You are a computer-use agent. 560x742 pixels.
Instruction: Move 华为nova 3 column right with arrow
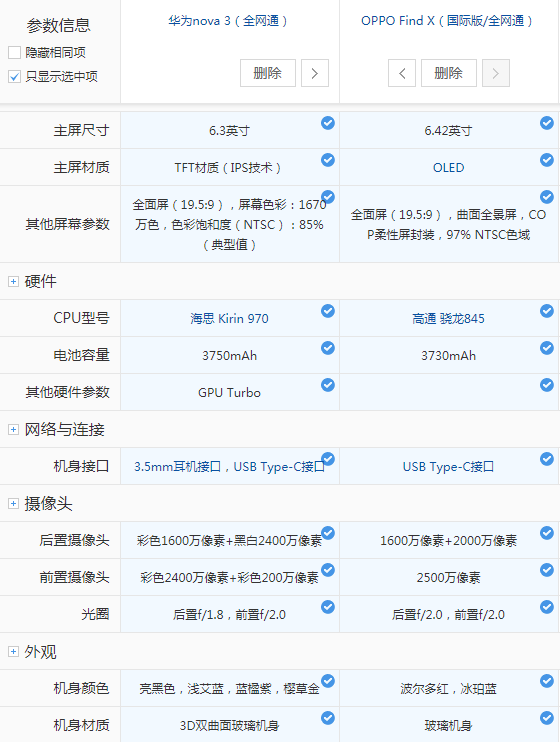click(x=315, y=73)
